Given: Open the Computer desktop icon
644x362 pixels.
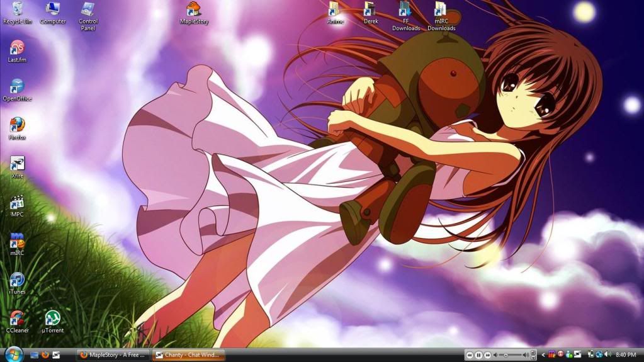Looking at the screenshot, I should point(53,13).
